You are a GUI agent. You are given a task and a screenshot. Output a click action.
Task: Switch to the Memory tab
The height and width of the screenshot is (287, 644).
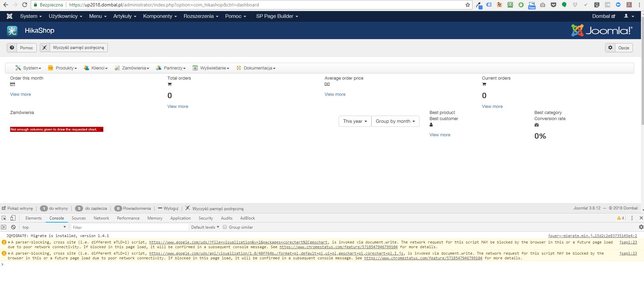[x=155, y=218]
